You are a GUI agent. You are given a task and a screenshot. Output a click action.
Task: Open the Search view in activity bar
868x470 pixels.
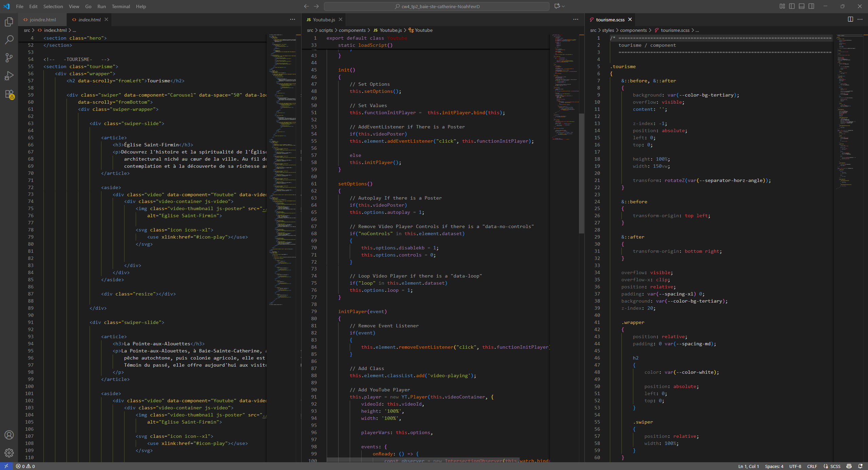point(9,40)
